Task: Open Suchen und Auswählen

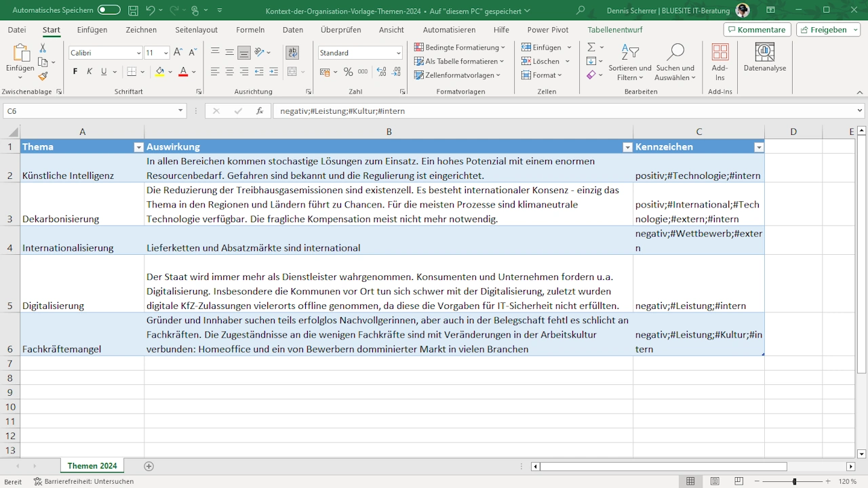Action: [675, 60]
